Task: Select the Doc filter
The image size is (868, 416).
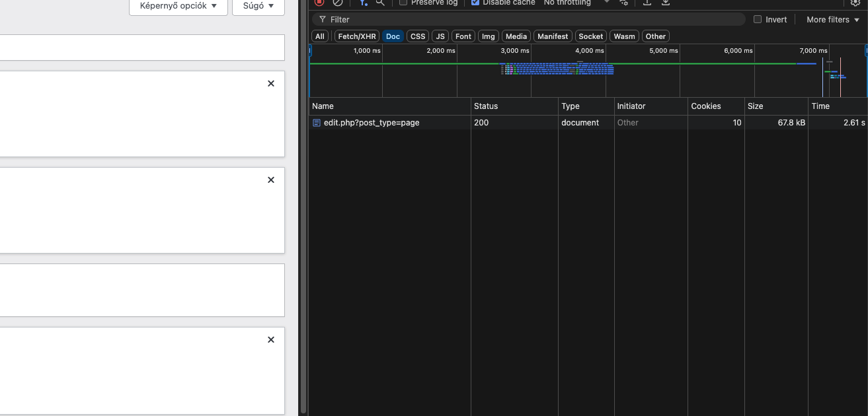Action: (x=393, y=36)
